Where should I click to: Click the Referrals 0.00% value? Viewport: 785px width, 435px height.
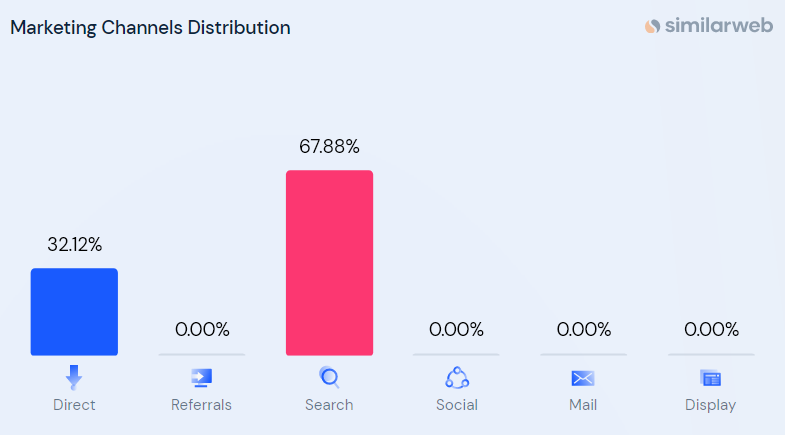202,329
